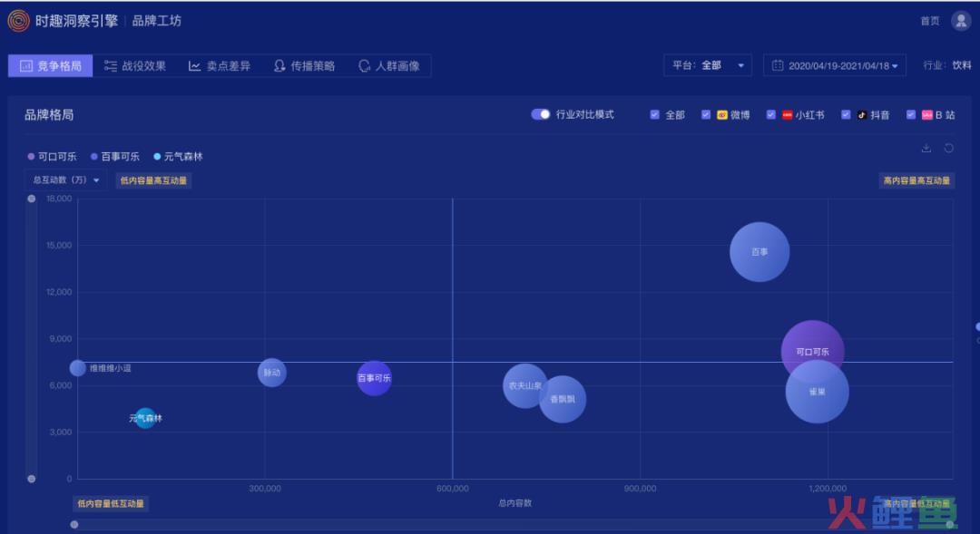The image size is (980, 534).
Task: Click the 低内容量低互动量 quadrant label
Action: (111, 503)
